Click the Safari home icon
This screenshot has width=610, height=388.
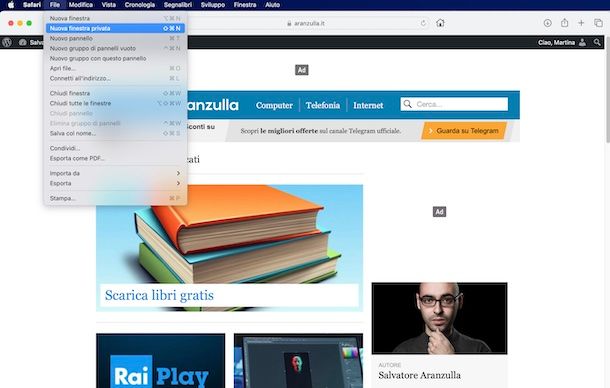tap(440, 23)
